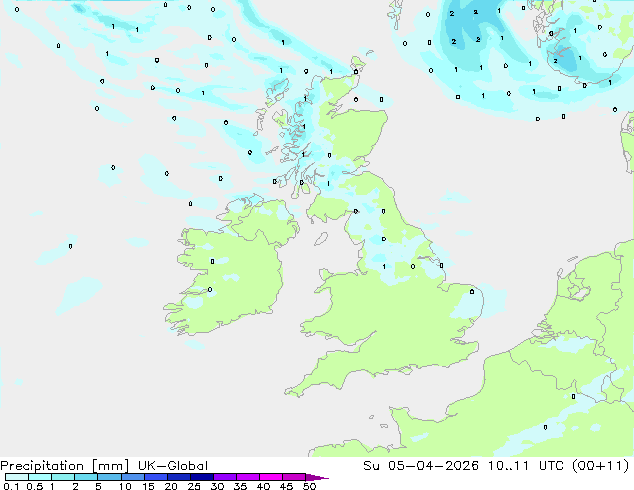Click the "Precipitation [mm]" title label

tap(64, 466)
